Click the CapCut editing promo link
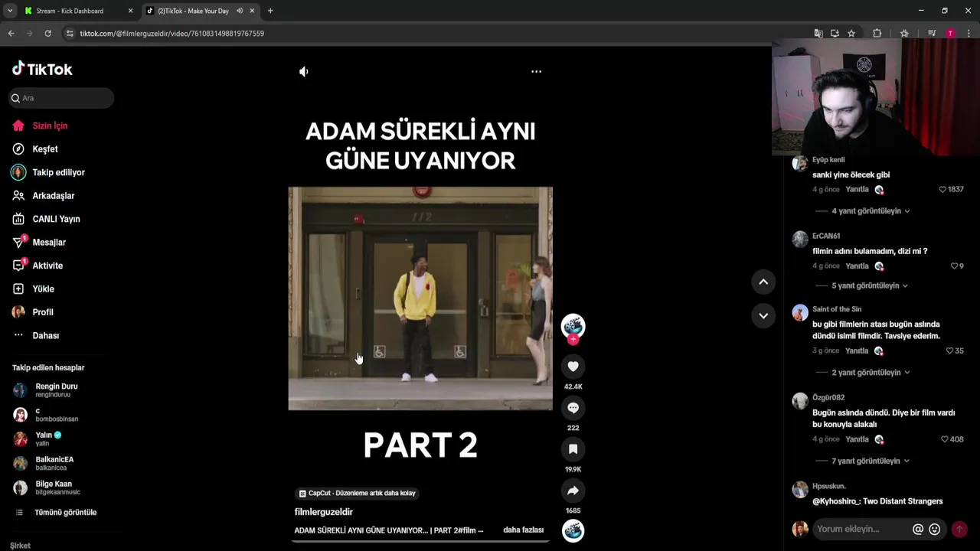This screenshot has height=551, width=980. 358,493
